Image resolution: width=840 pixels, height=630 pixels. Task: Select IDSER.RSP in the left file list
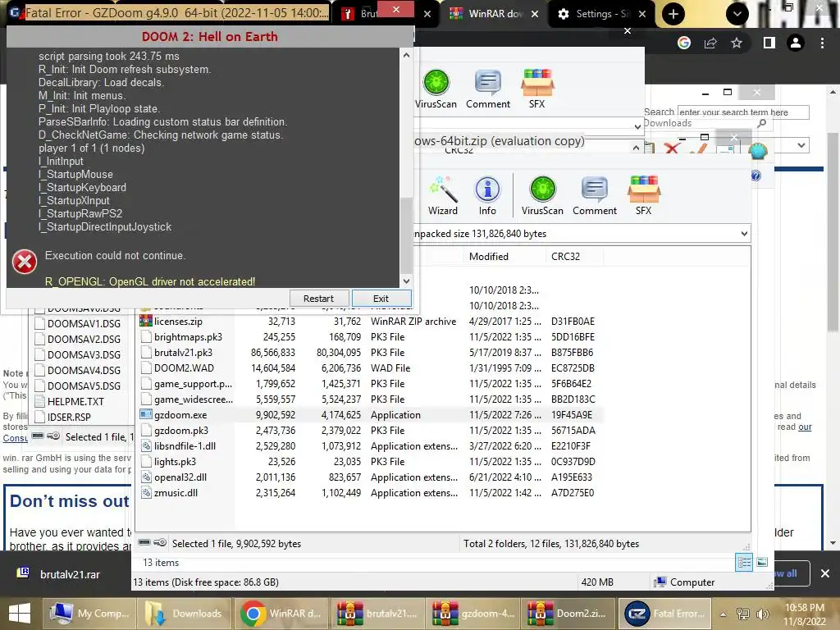click(x=63, y=417)
